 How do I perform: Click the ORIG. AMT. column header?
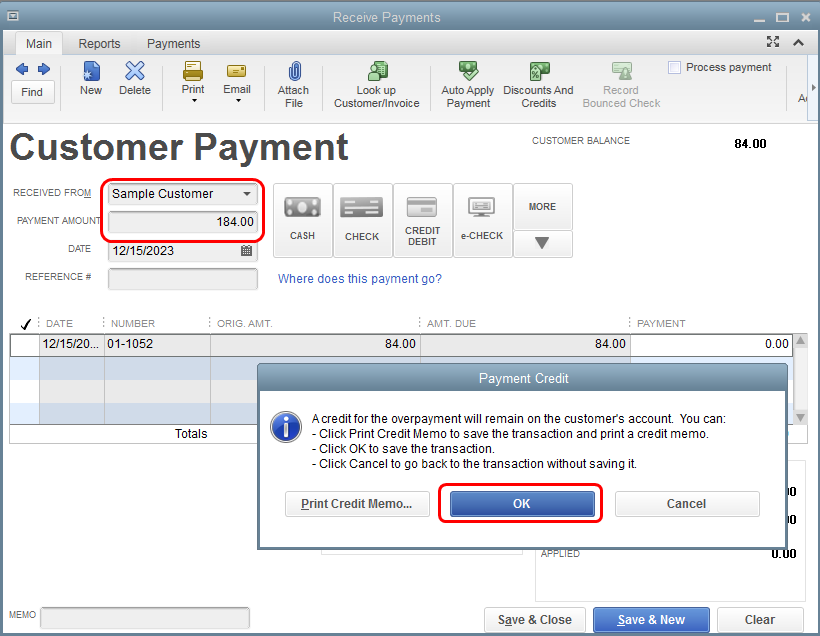tap(244, 324)
